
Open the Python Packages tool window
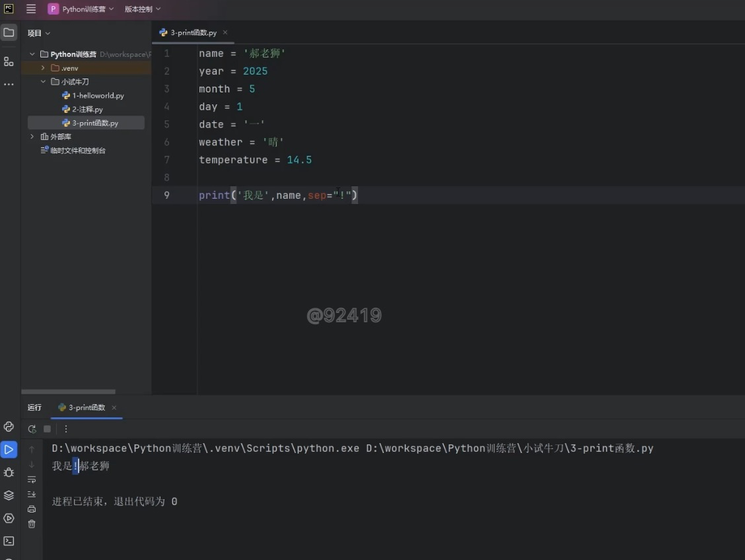click(9, 495)
